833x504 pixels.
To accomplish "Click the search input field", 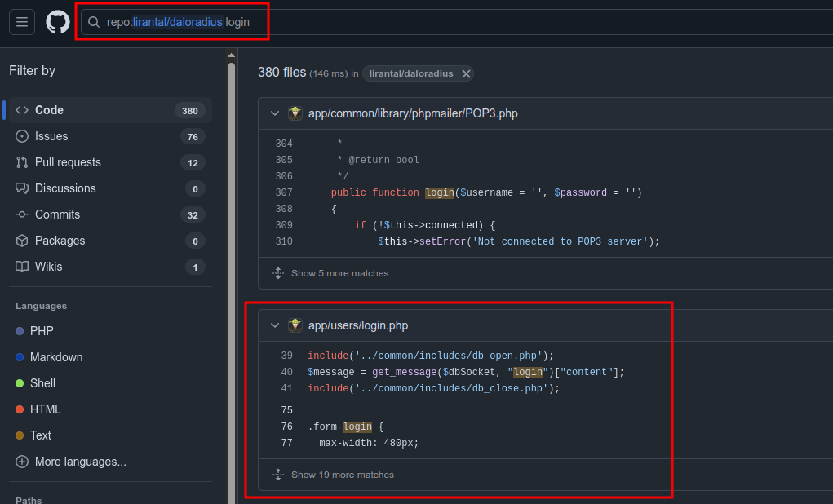I will 179,22.
